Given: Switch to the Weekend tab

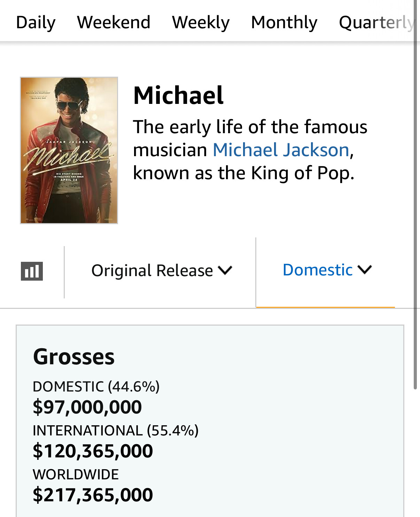Looking at the screenshot, I should point(114,22).
